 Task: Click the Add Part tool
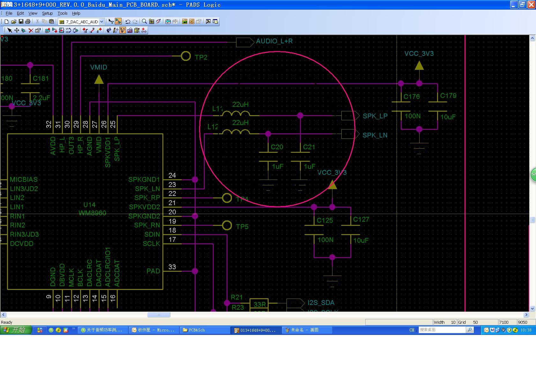pos(48,30)
